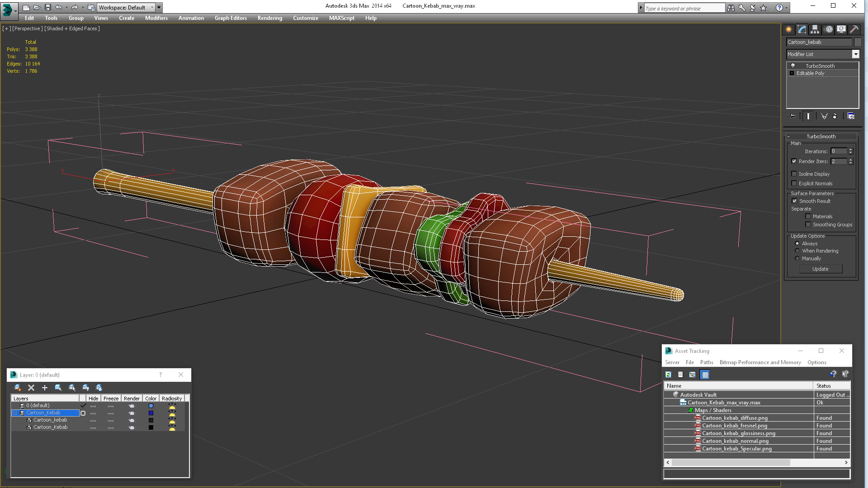The image size is (868, 488).
Task: Open the Rendering menu
Action: 269,18
